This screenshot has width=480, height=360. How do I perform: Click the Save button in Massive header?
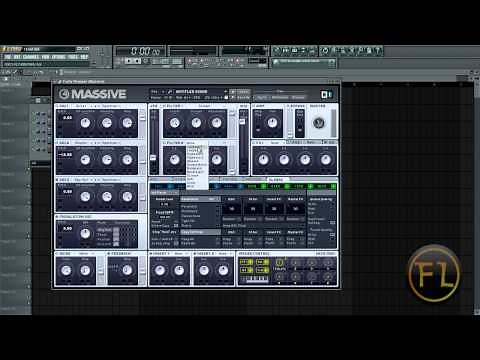tap(243, 91)
